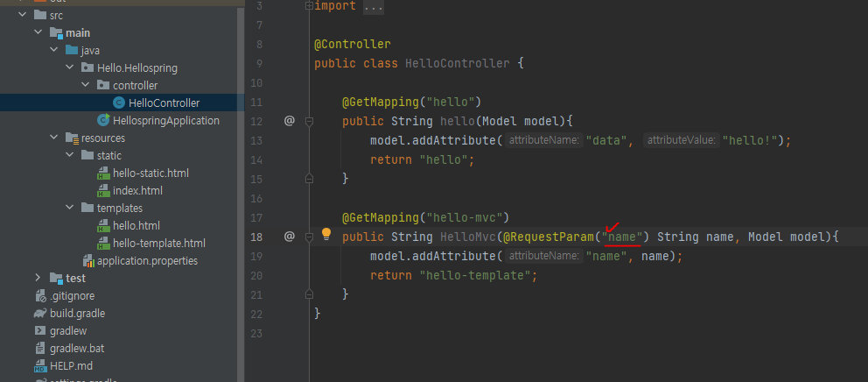The image size is (868, 382).
Task: Fold the hello method at line 12
Action: point(309,120)
